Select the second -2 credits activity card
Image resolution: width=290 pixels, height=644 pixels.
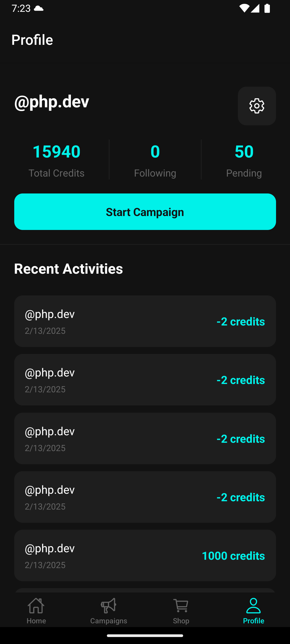pos(145,380)
